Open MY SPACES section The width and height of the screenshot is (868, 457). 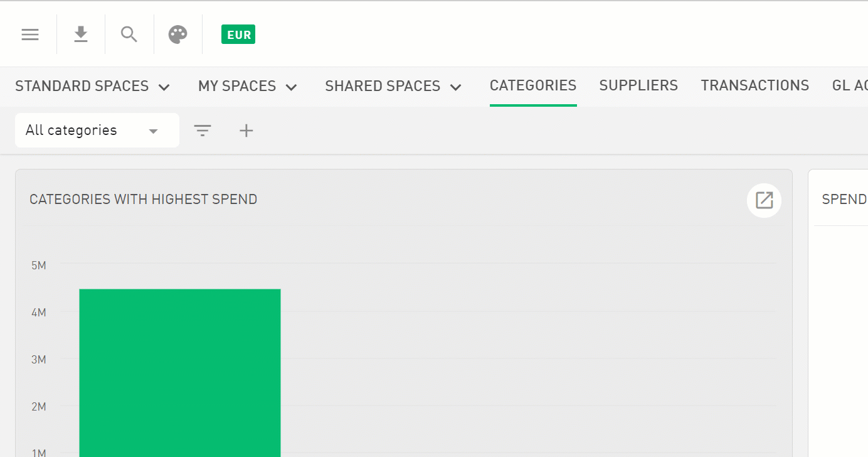pyautogui.click(x=247, y=86)
